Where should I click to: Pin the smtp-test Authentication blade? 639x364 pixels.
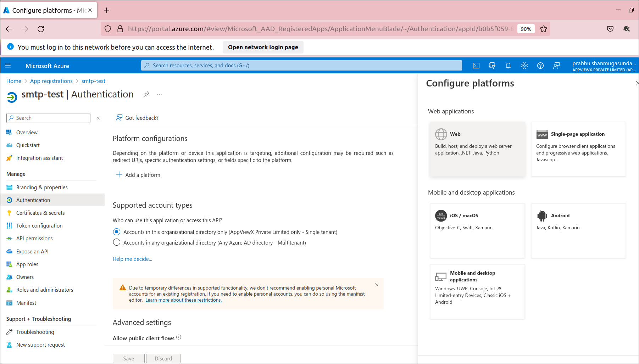[146, 94]
